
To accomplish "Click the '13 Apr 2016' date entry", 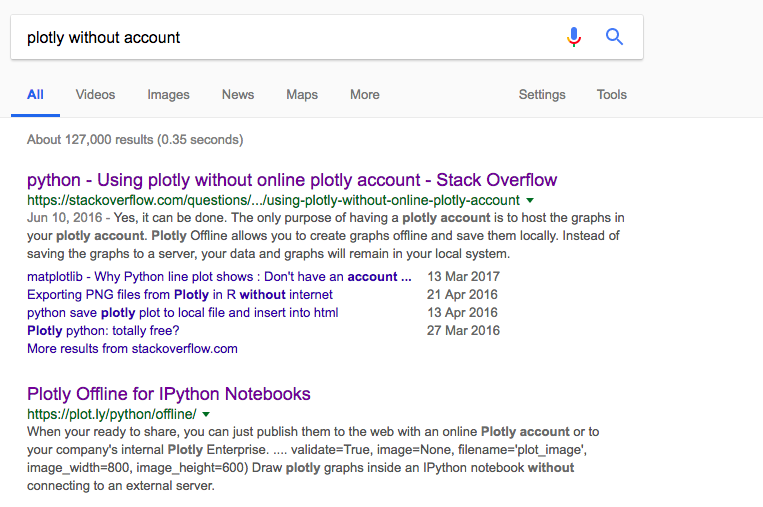I will [x=462, y=312].
